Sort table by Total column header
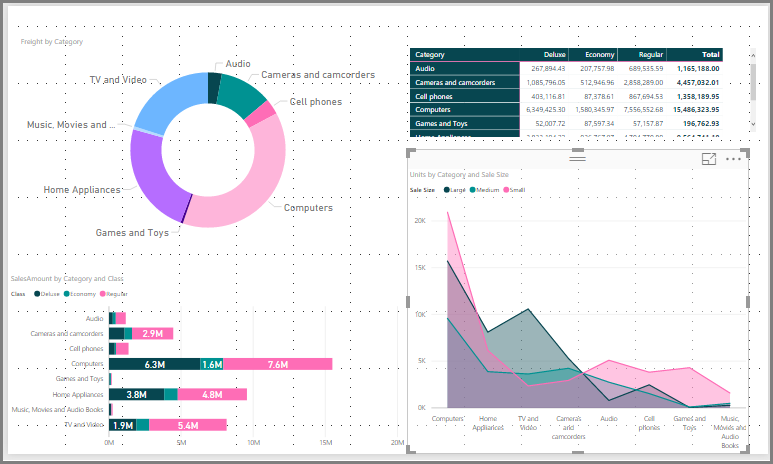 (x=710, y=54)
